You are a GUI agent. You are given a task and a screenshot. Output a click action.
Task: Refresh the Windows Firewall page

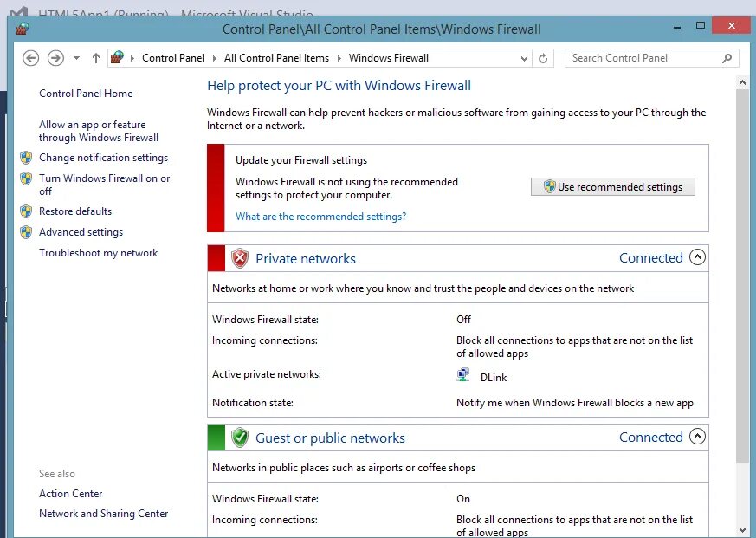point(543,58)
